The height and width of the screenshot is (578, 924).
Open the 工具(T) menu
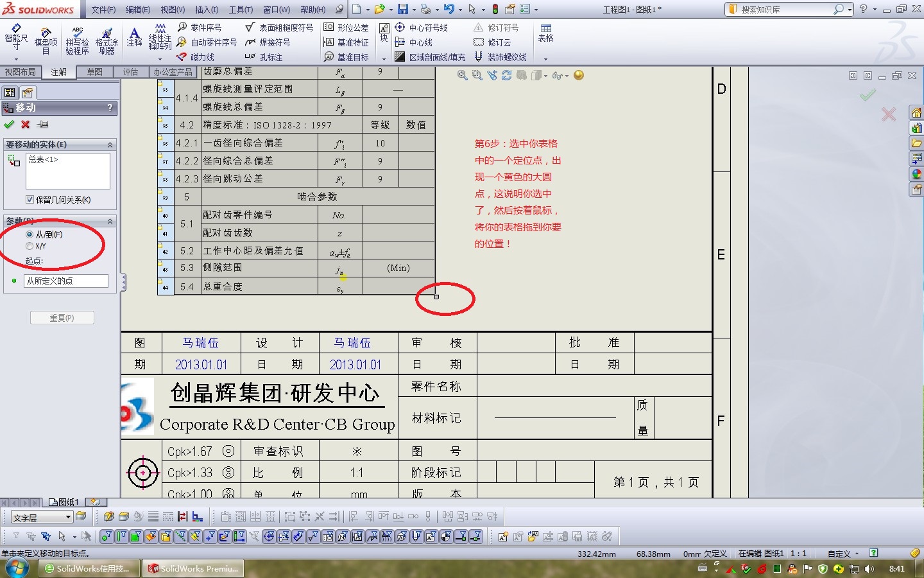coord(241,10)
